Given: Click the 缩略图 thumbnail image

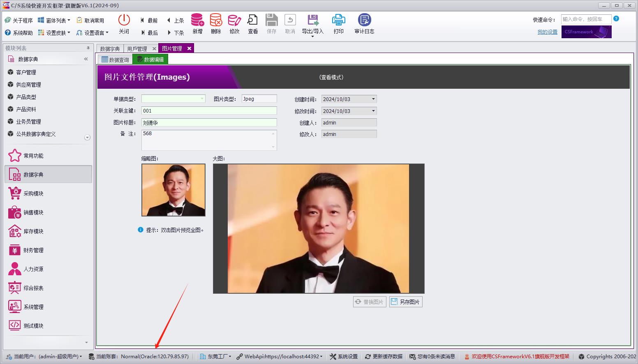Looking at the screenshot, I should (173, 190).
